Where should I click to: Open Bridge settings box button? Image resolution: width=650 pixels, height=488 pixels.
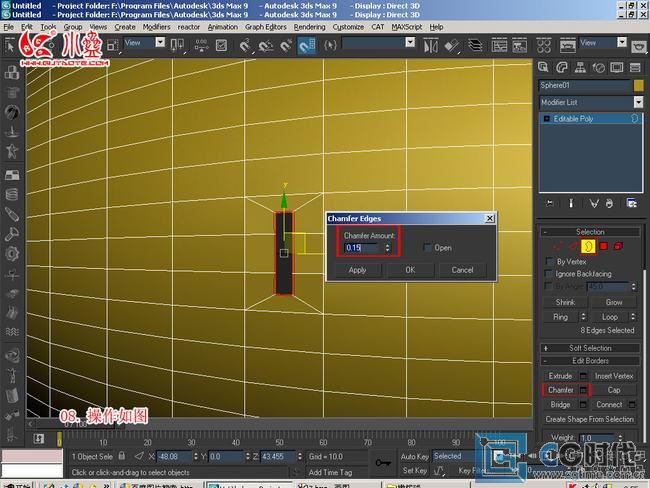[x=583, y=404]
